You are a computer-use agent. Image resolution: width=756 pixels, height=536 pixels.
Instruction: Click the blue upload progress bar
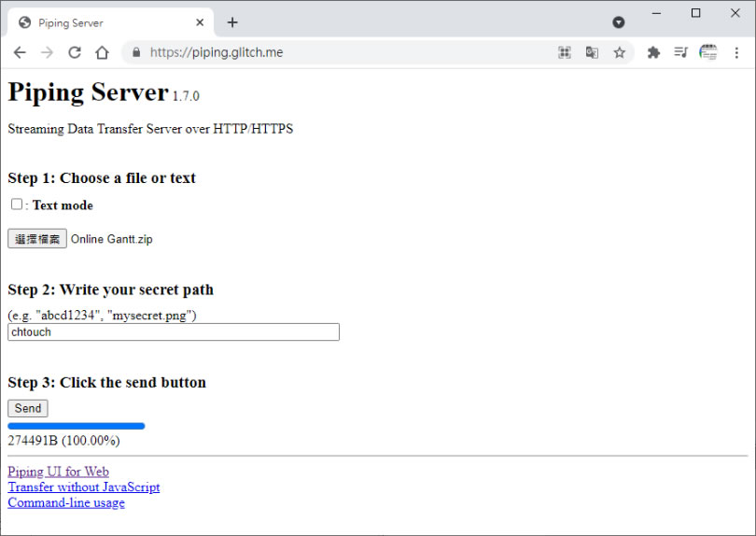(x=77, y=426)
